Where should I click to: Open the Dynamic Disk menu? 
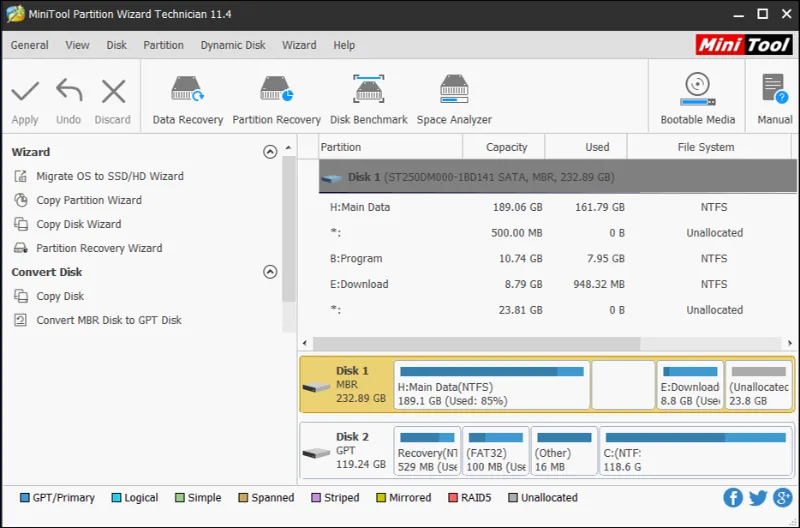233,45
